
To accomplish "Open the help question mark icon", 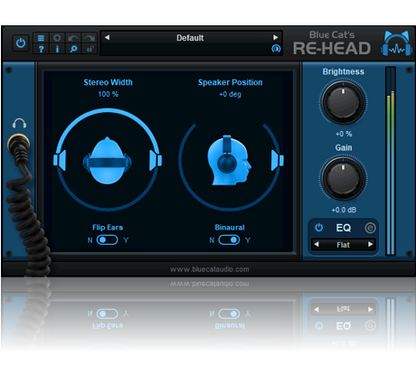I will pos(41,49).
